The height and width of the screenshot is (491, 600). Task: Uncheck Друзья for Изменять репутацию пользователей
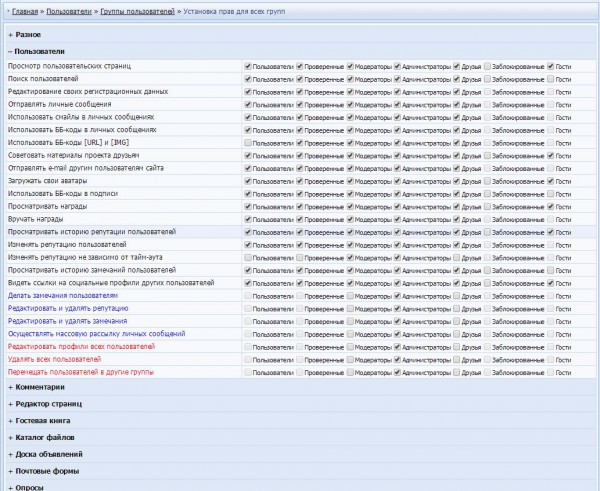point(457,245)
